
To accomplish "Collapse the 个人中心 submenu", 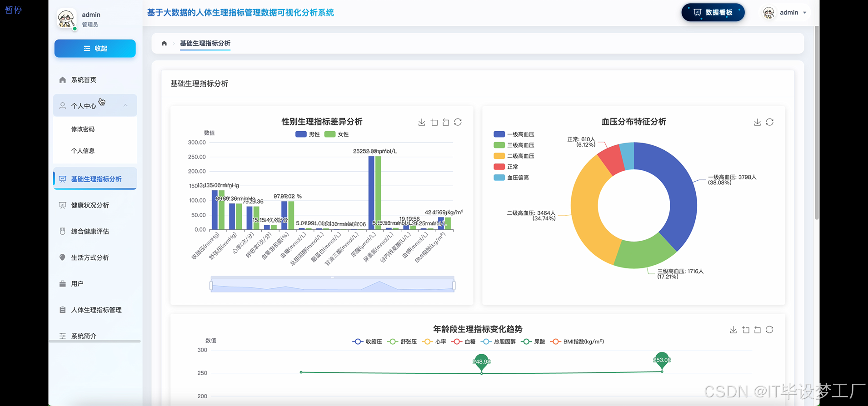I will coord(95,105).
